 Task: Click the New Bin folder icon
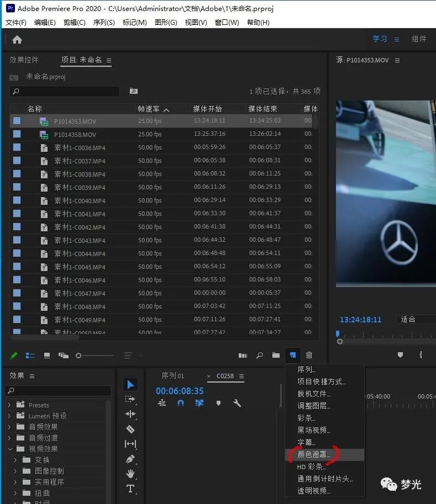(x=276, y=356)
